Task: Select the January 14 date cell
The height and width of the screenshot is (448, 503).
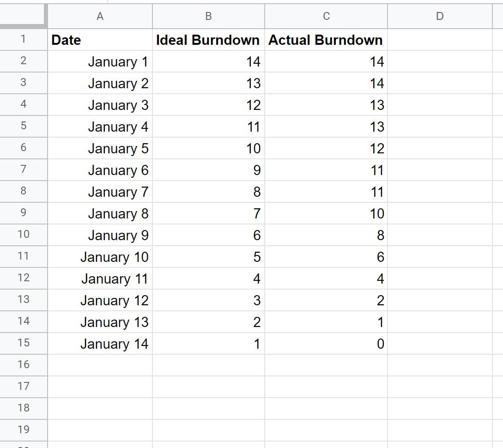Action: coord(100,344)
